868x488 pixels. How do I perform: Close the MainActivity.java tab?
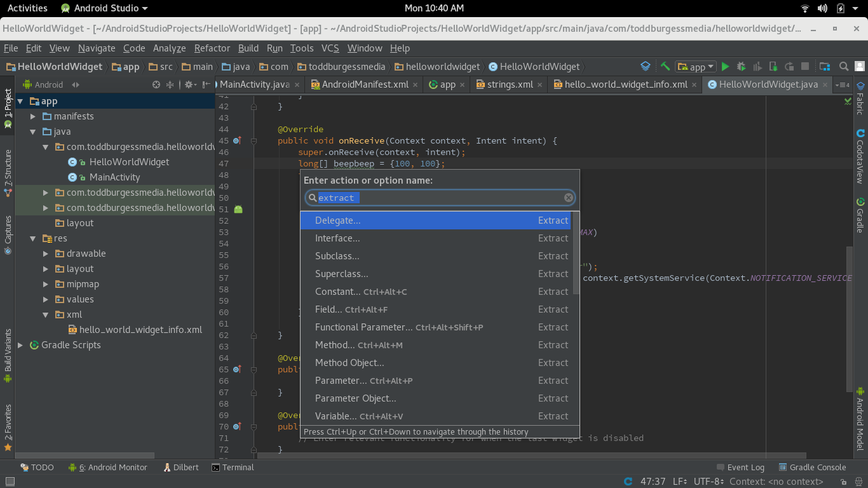click(x=297, y=85)
